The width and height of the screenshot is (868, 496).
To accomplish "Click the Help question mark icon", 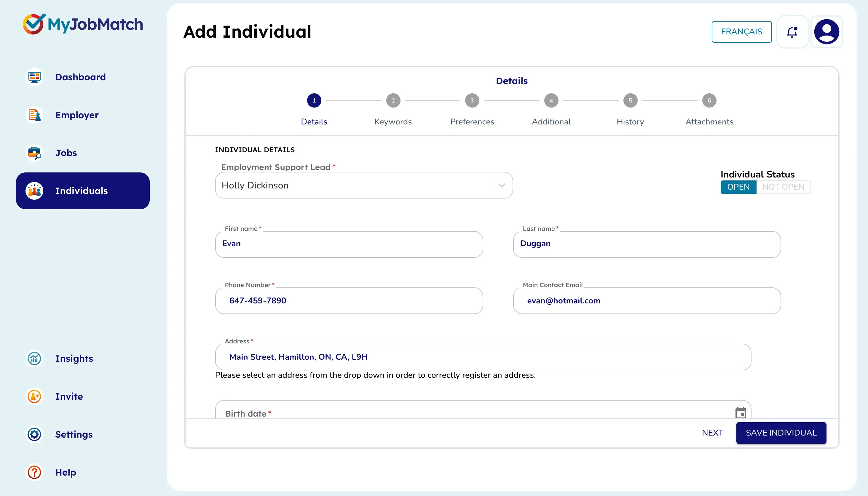I will tap(34, 472).
